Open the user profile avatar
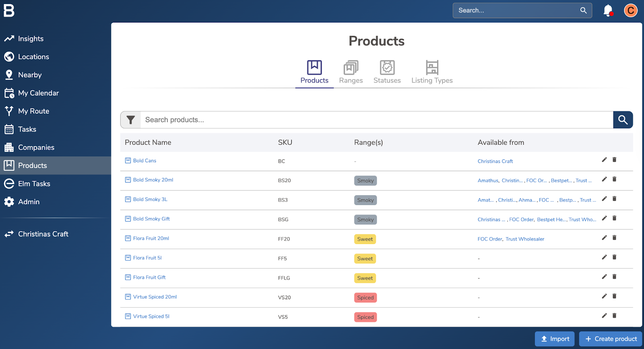 [630, 10]
